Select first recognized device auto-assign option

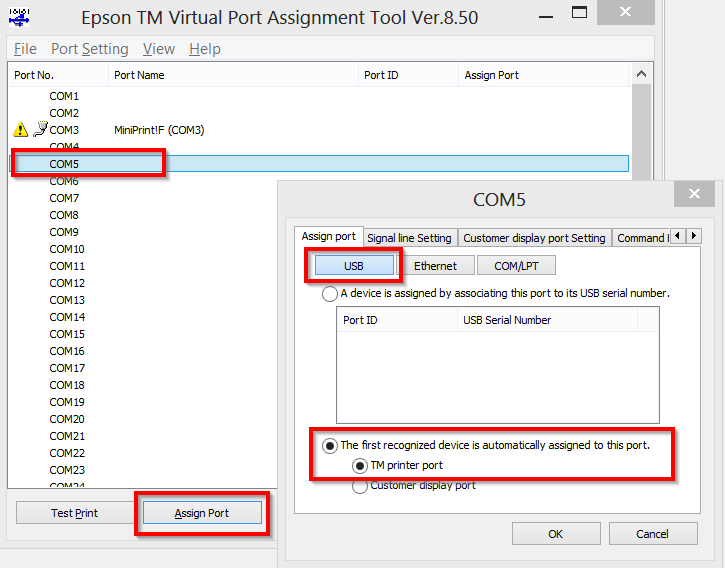(x=330, y=445)
